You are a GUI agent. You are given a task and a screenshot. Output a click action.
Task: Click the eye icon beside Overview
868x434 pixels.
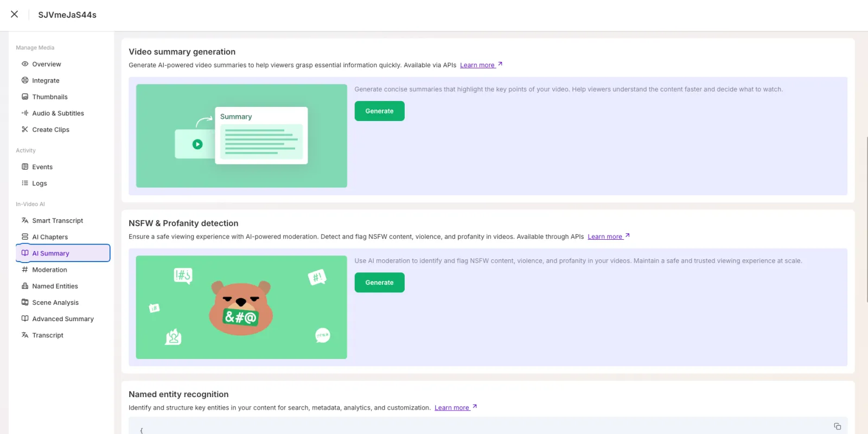[x=25, y=64]
